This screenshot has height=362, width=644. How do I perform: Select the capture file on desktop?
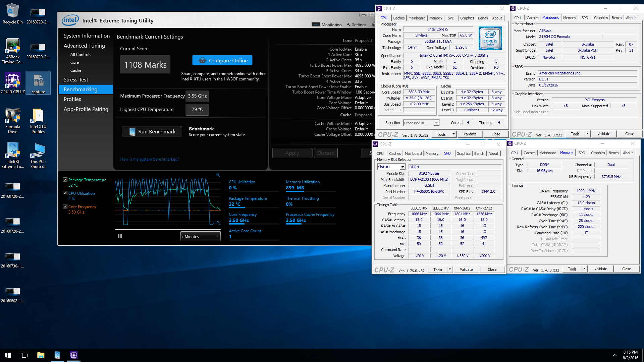38,83
